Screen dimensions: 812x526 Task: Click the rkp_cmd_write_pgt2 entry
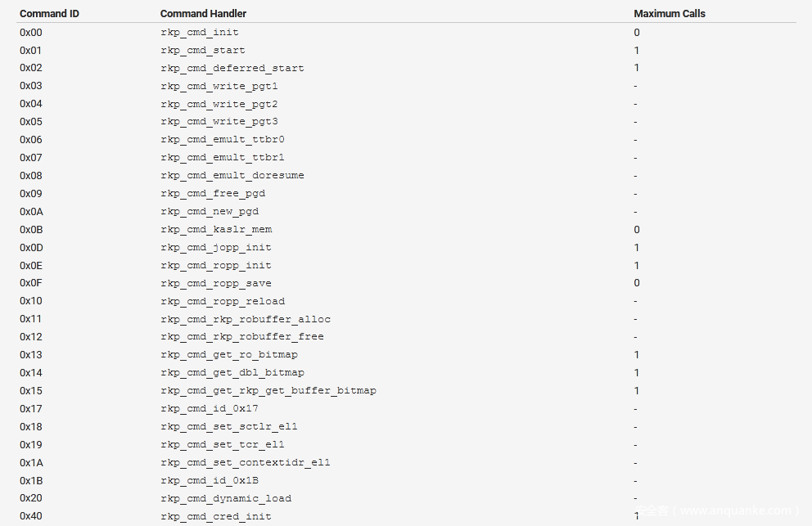point(219,105)
